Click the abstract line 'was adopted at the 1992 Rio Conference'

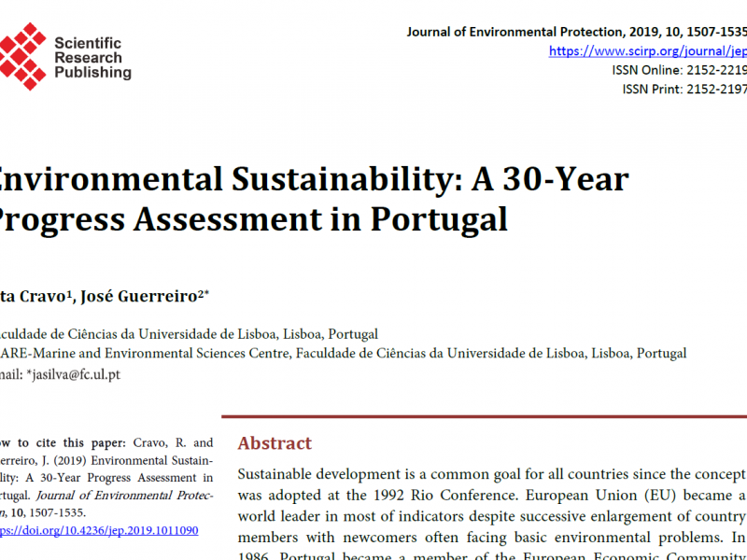[492, 496]
